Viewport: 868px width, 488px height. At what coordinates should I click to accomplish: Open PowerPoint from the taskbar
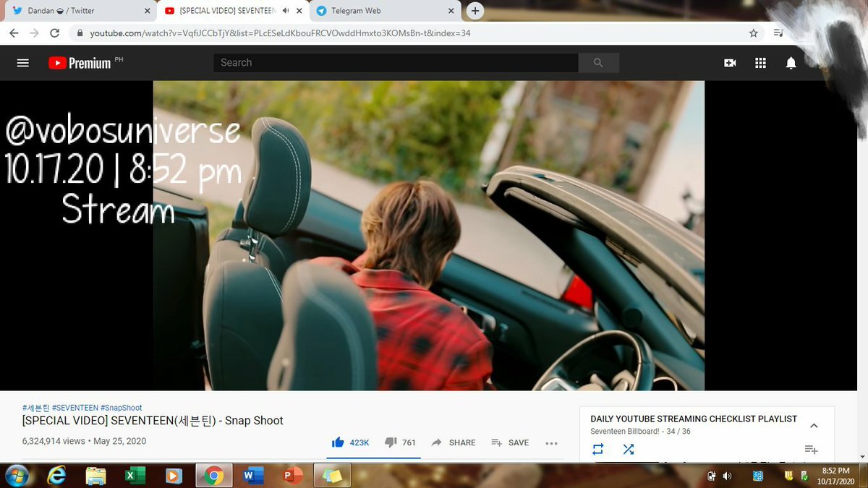pos(293,476)
